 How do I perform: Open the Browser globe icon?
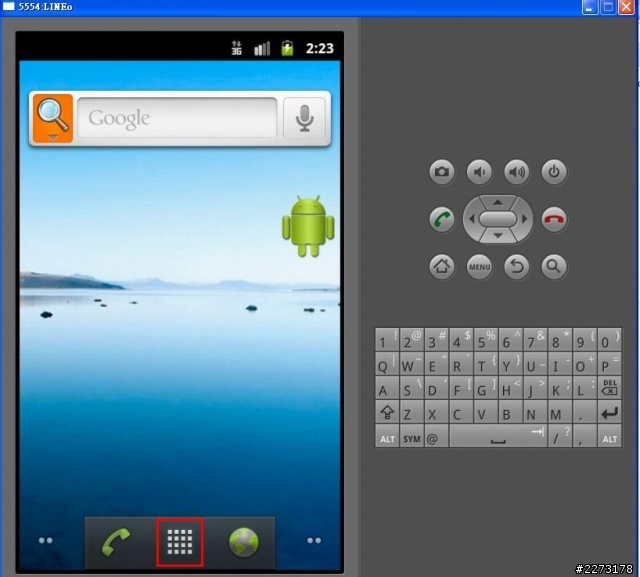click(x=244, y=542)
